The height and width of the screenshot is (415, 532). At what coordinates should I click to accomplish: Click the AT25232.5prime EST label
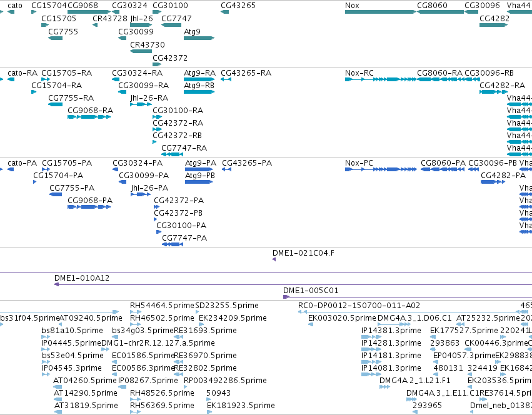pos(488,318)
